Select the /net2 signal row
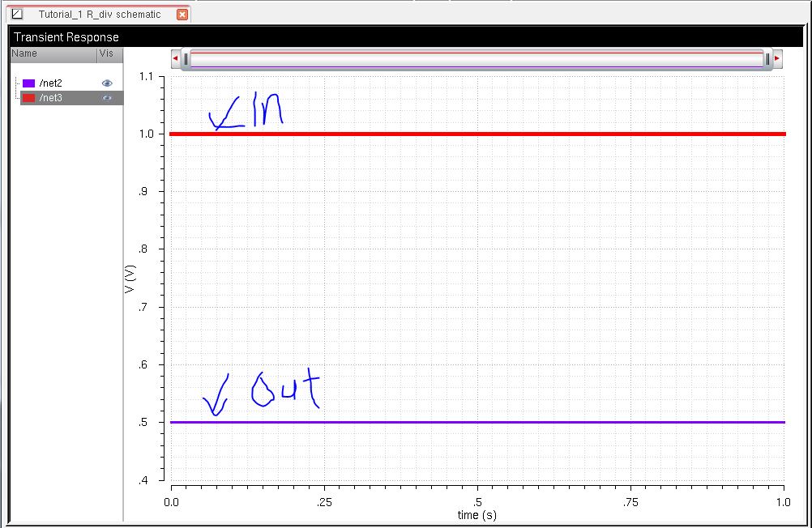Image resolution: width=812 pixels, height=528 pixels. pyautogui.click(x=71, y=83)
